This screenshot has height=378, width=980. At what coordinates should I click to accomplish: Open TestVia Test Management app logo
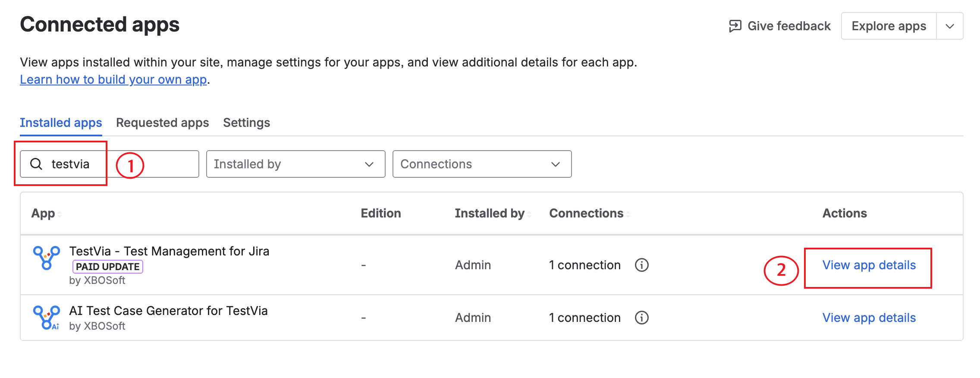(47, 258)
